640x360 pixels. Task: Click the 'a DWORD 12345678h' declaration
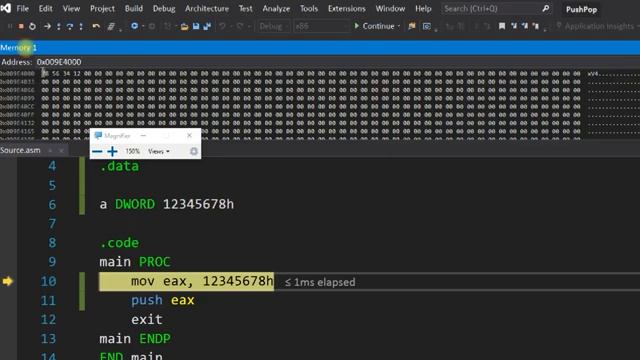click(167, 204)
